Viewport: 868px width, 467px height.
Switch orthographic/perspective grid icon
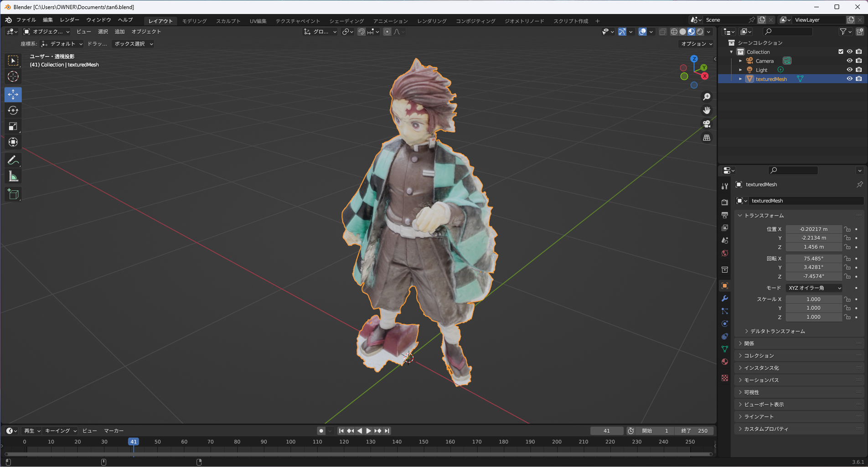click(707, 138)
